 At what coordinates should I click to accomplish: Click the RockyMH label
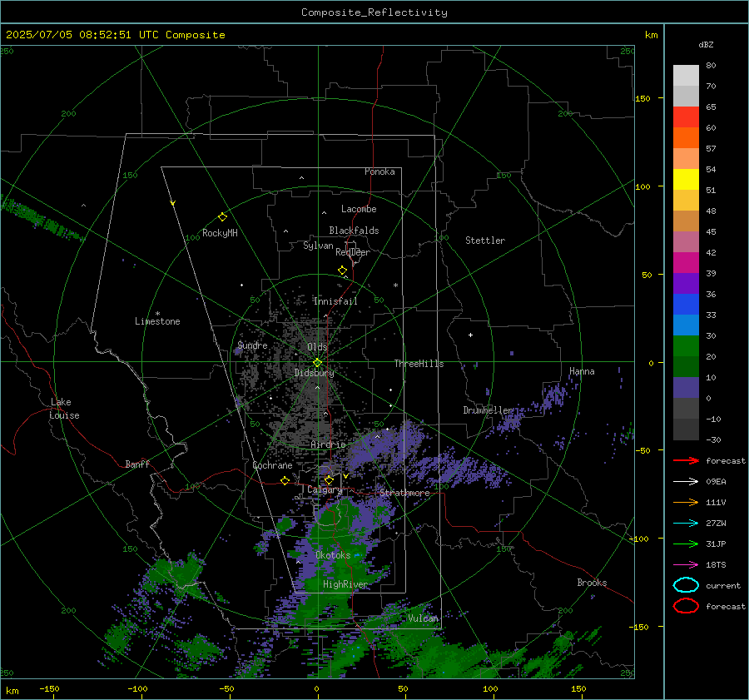click(220, 233)
